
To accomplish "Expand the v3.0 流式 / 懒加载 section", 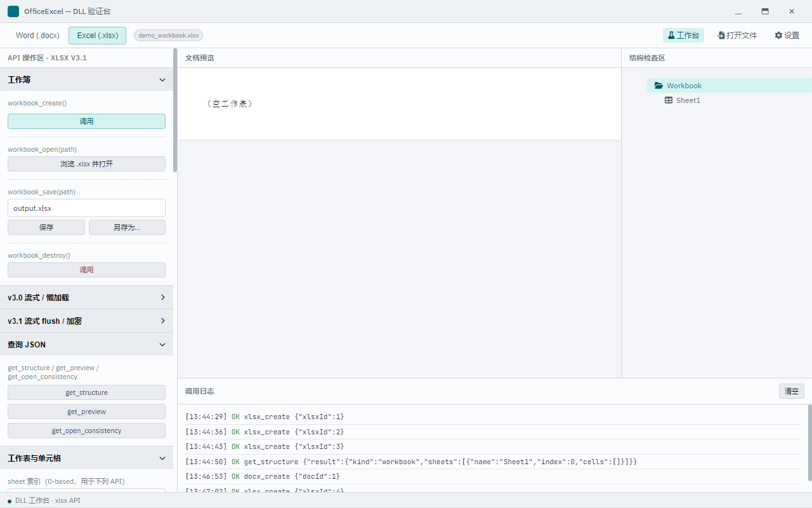I will click(x=86, y=297).
